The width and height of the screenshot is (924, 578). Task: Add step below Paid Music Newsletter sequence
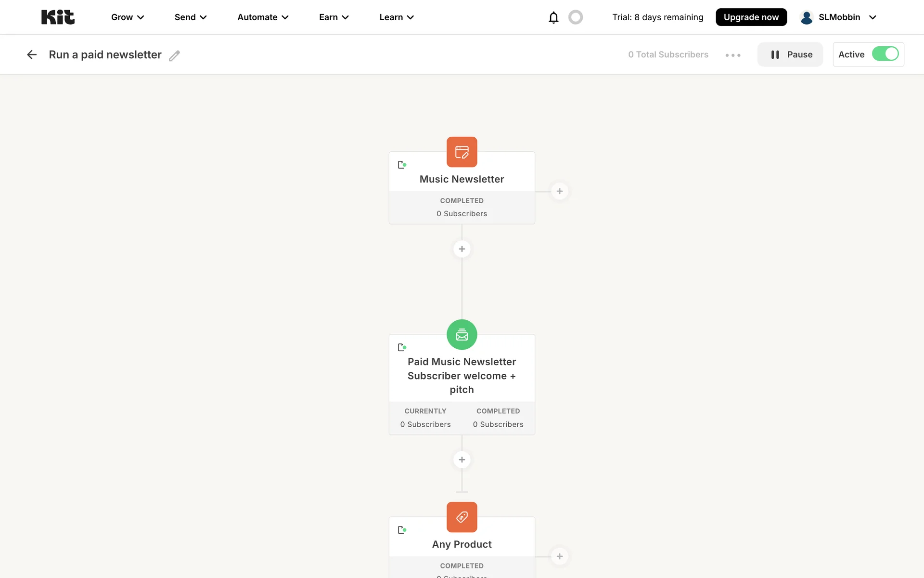point(462,460)
